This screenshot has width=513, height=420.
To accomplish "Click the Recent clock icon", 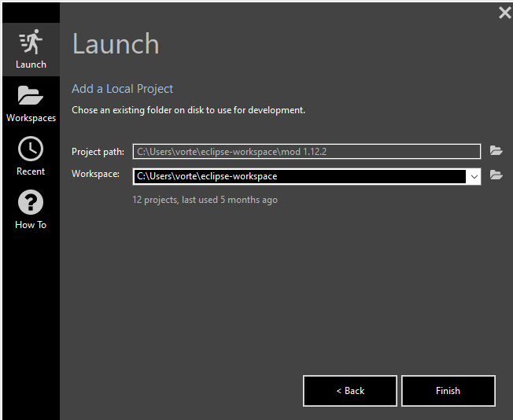I will [x=31, y=149].
